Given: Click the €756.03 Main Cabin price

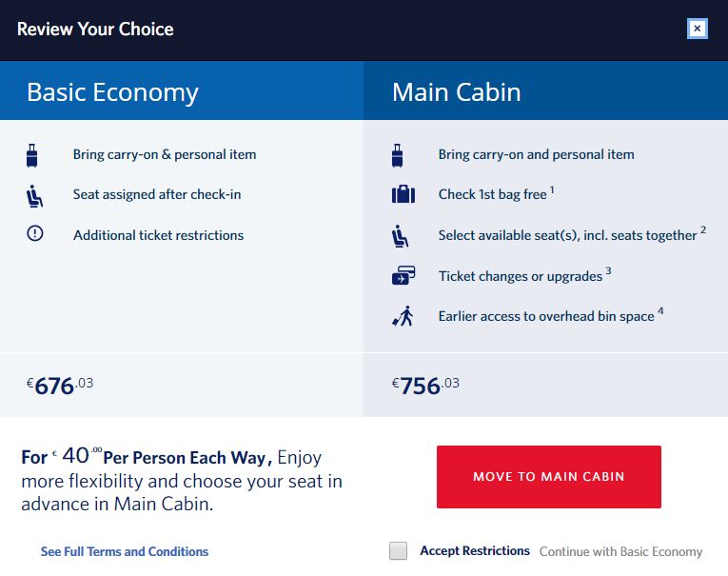Looking at the screenshot, I should coord(425,386).
